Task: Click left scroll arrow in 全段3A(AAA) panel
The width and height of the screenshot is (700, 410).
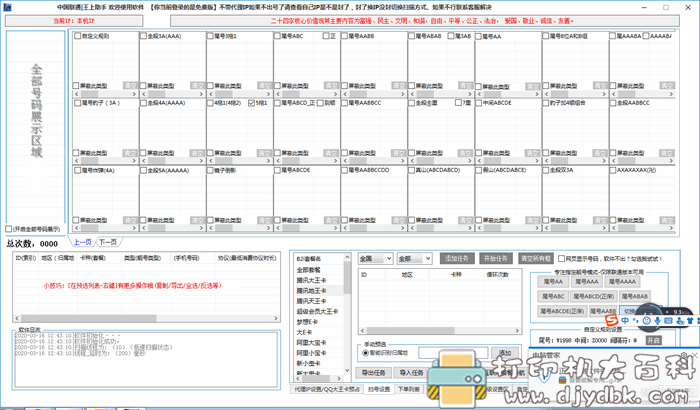Action: click(144, 94)
